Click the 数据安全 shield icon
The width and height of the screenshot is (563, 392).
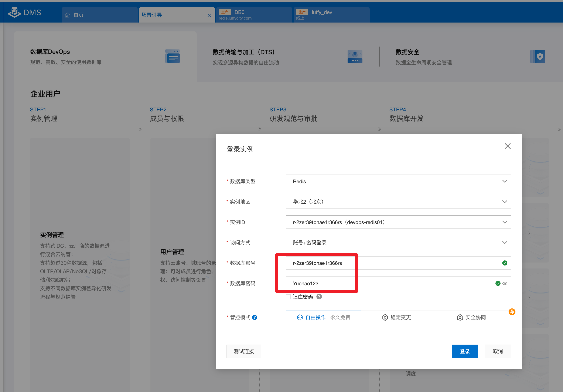538,57
